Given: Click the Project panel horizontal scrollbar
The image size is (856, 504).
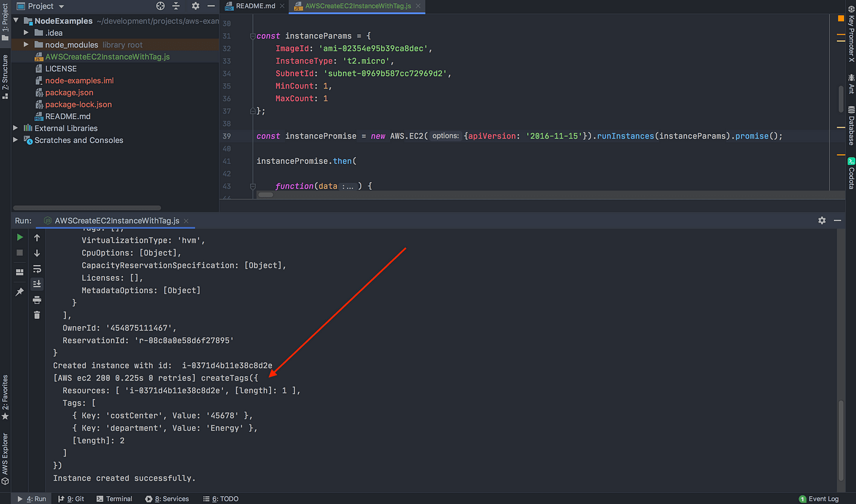Looking at the screenshot, I should (x=87, y=208).
